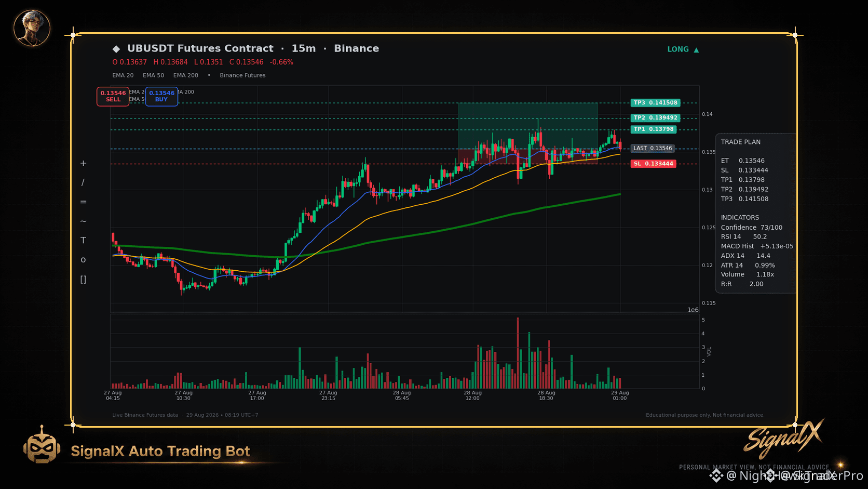
Task: Click the -0.66% change value
Action: pos(281,62)
